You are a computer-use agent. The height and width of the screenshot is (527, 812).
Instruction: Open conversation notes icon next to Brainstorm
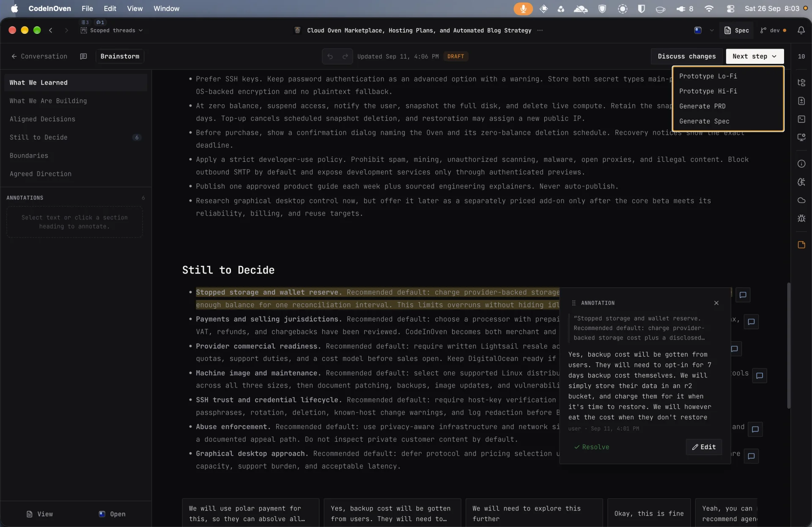tap(83, 56)
